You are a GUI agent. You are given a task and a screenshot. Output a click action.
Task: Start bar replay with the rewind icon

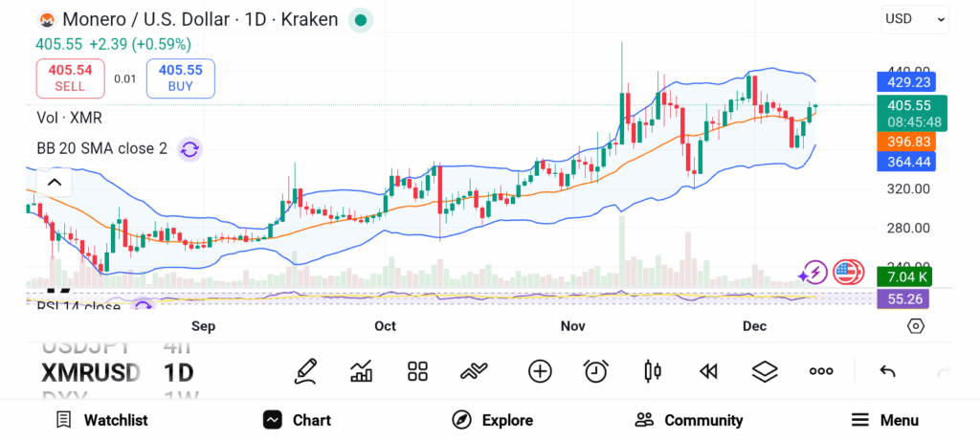click(708, 371)
